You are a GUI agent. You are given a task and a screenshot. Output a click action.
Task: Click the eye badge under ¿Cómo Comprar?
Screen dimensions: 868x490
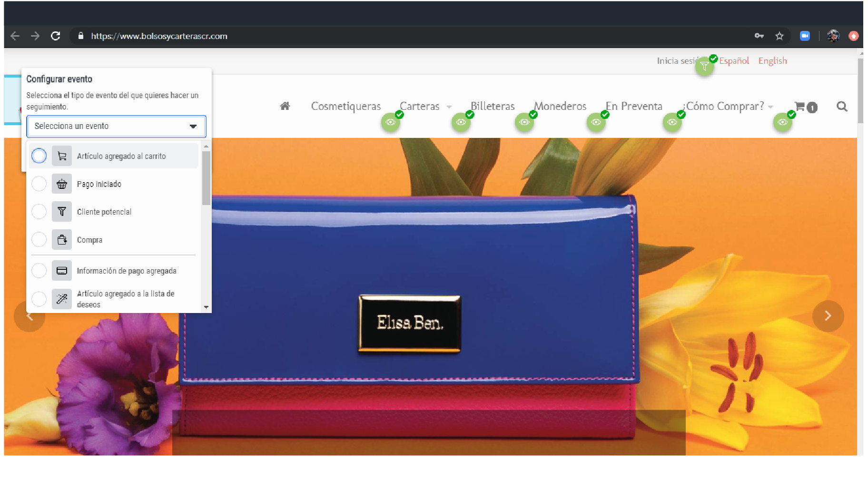pyautogui.click(x=783, y=122)
